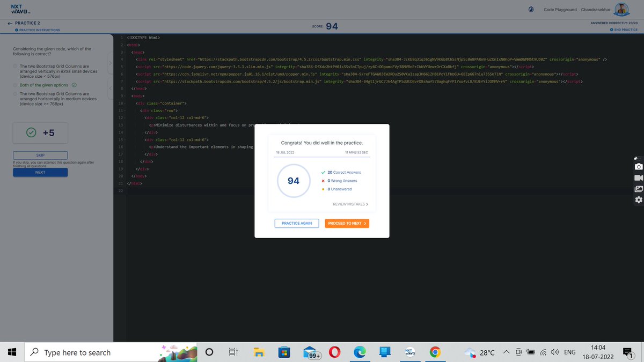Fold the body tag at line 9
The width and height of the screenshot is (644, 362).
[125, 95]
